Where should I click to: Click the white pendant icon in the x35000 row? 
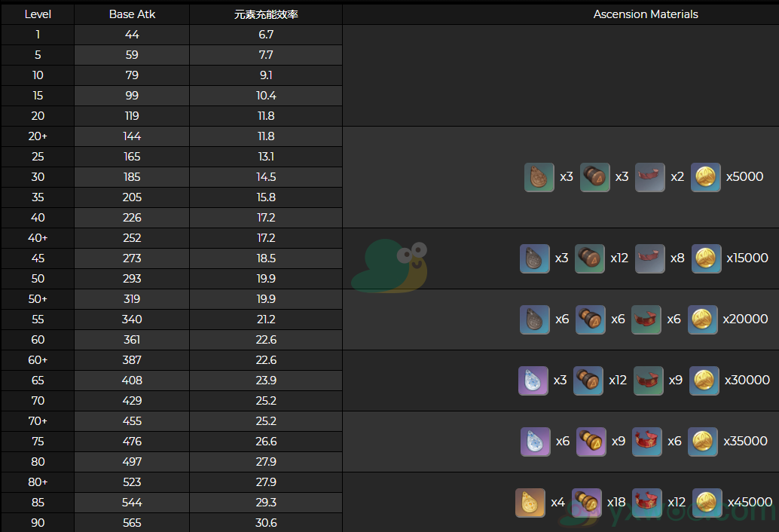(x=536, y=442)
